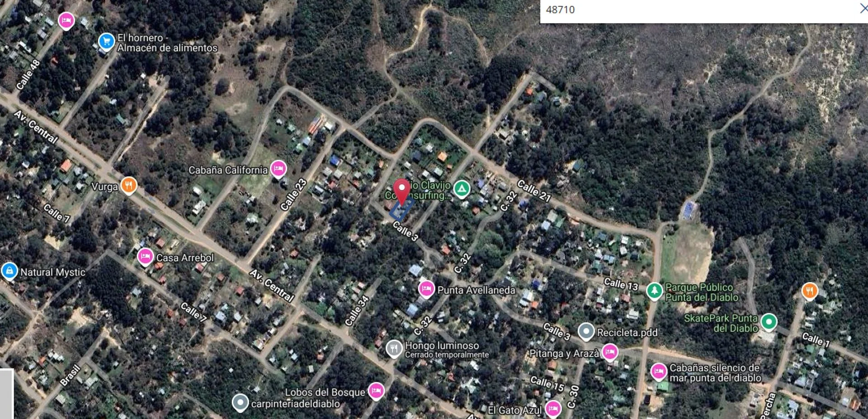Click the El hornero shopping cart icon
This screenshot has width=868, height=419.
[x=107, y=42]
